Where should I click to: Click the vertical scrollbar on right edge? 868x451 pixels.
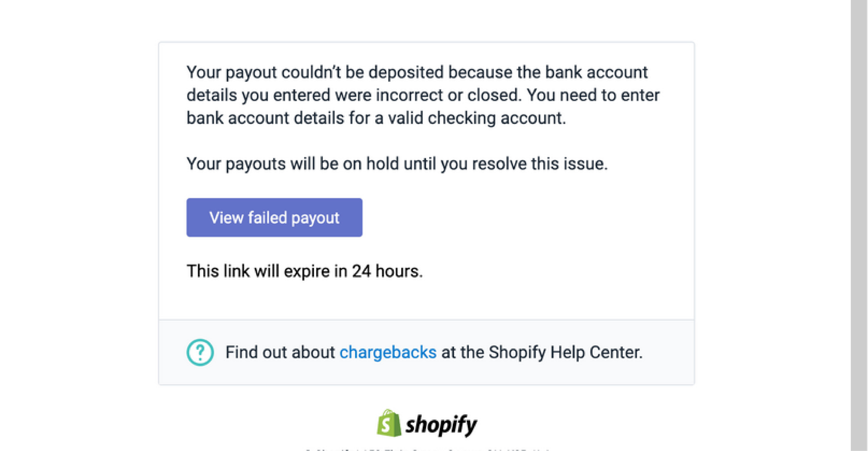click(x=859, y=225)
